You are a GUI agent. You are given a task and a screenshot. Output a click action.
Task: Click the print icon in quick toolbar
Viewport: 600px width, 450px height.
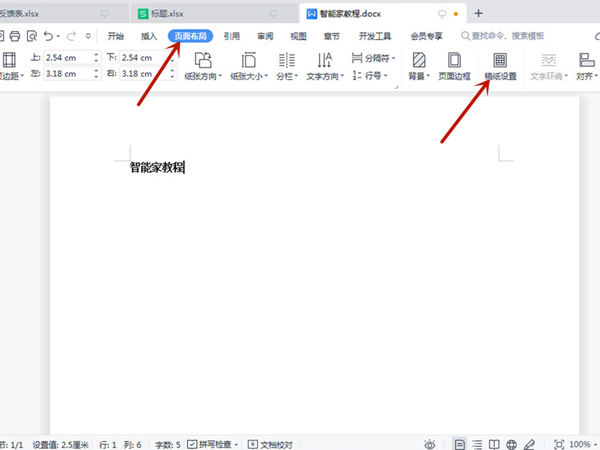[14, 35]
